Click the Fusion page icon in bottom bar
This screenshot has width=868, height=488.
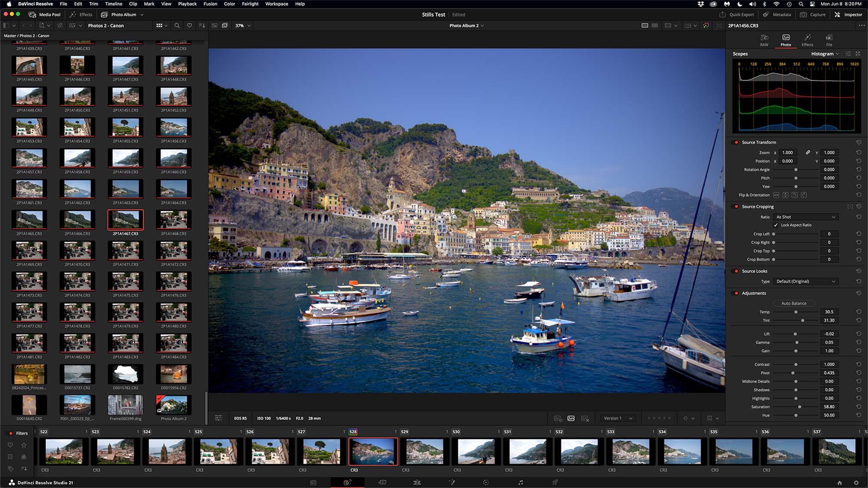pos(451,482)
